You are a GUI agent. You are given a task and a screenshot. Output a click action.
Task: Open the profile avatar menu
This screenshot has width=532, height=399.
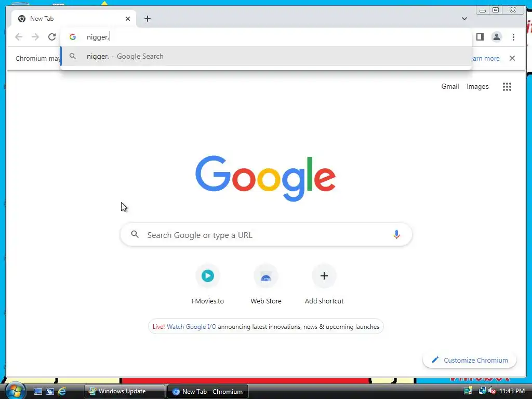(x=496, y=37)
